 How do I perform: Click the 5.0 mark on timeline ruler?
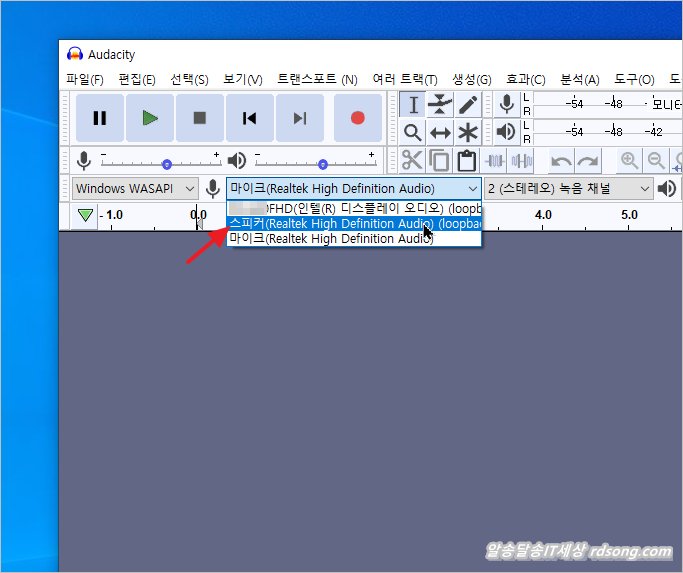pos(629,215)
